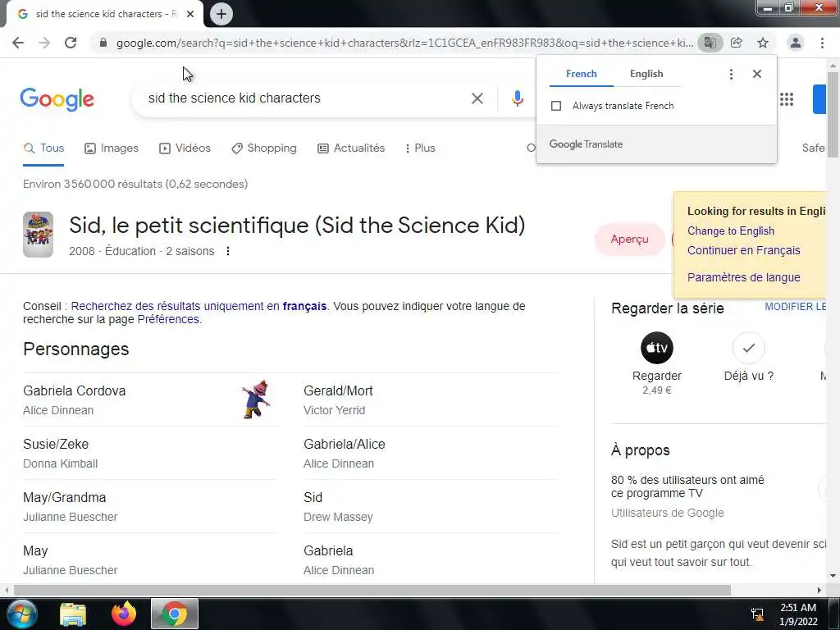Click the horizontal scrollbar thumb
The height and width of the screenshot is (630, 840).
click(372, 590)
